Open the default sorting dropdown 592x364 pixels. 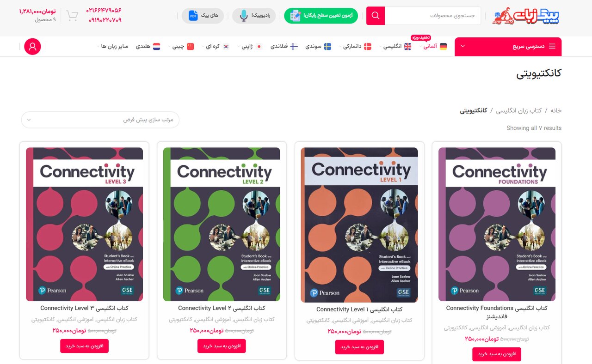pos(100,120)
